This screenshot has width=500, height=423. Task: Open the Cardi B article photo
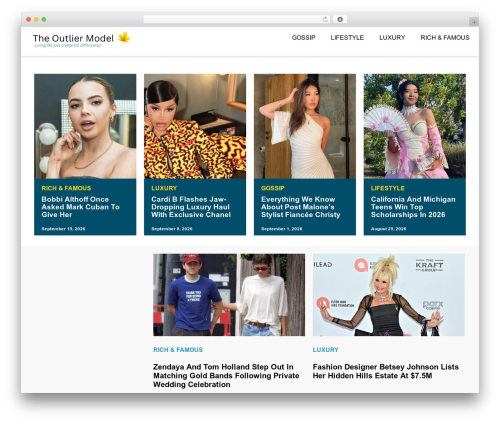click(x=195, y=126)
